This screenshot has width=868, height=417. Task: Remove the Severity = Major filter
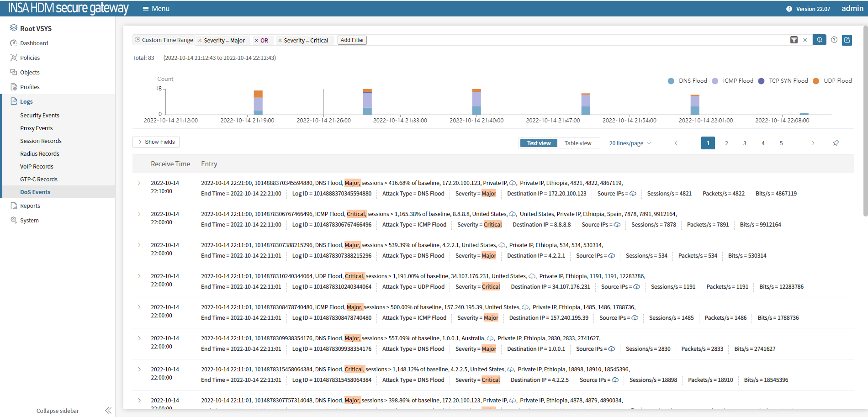tap(200, 41)
